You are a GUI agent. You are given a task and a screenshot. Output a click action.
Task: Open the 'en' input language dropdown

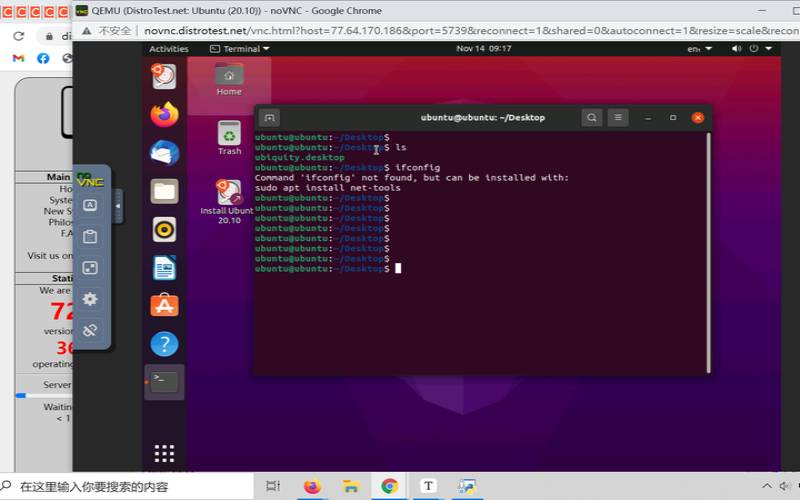pos(699,49)
